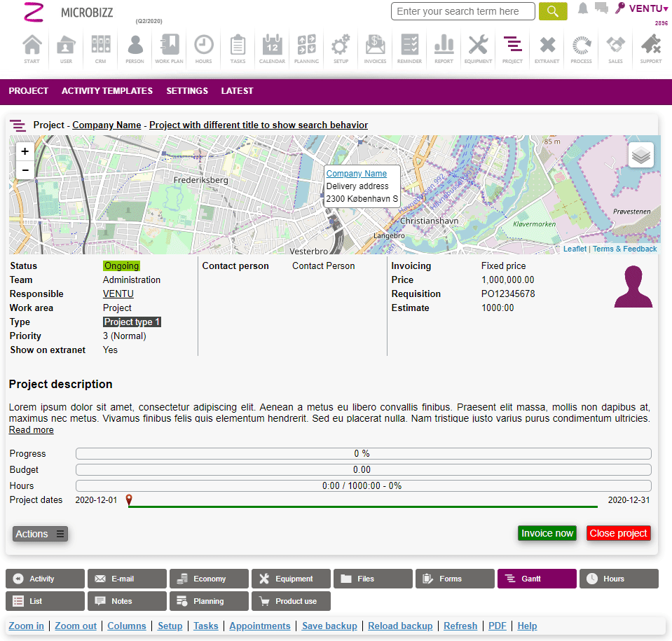This screenshot has width=672, height=641.
Task: Click the Progress bar showing 0 %
Action: pos(363,454)
